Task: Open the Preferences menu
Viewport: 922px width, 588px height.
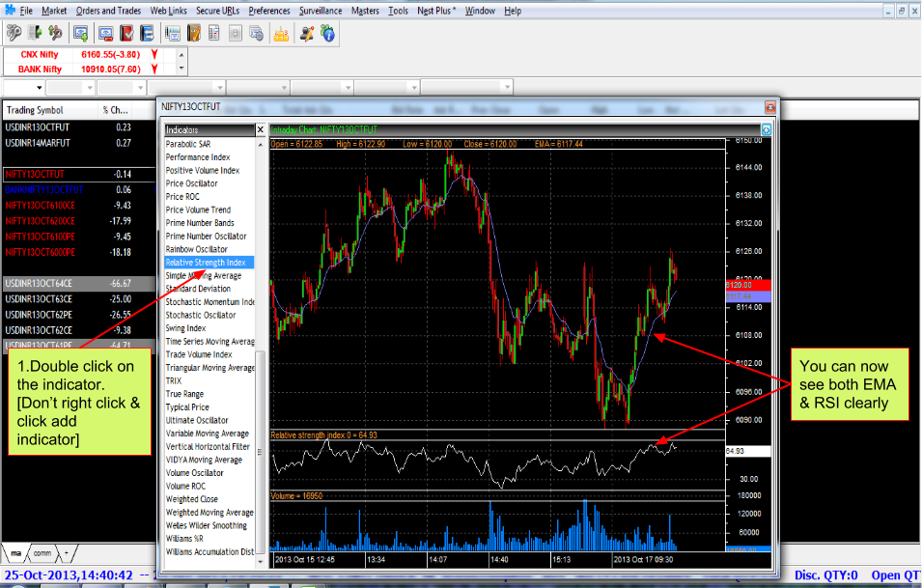Action: point(269,11)
